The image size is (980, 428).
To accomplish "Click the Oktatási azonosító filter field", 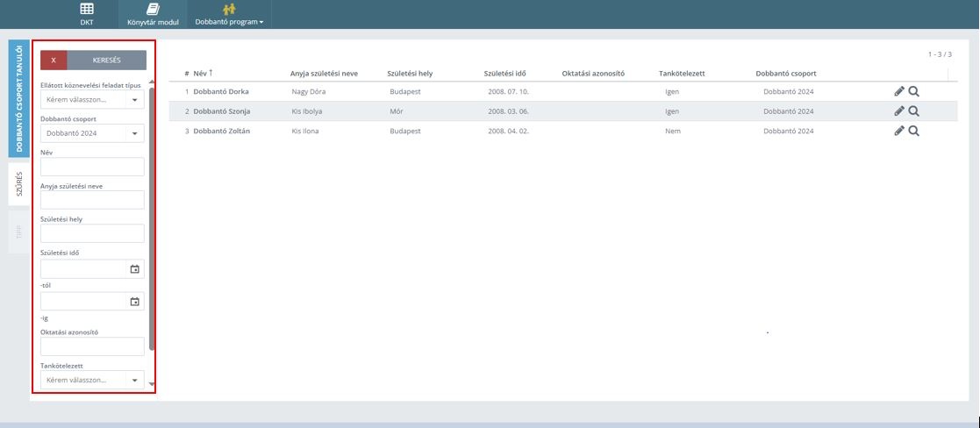I will 92,346.
